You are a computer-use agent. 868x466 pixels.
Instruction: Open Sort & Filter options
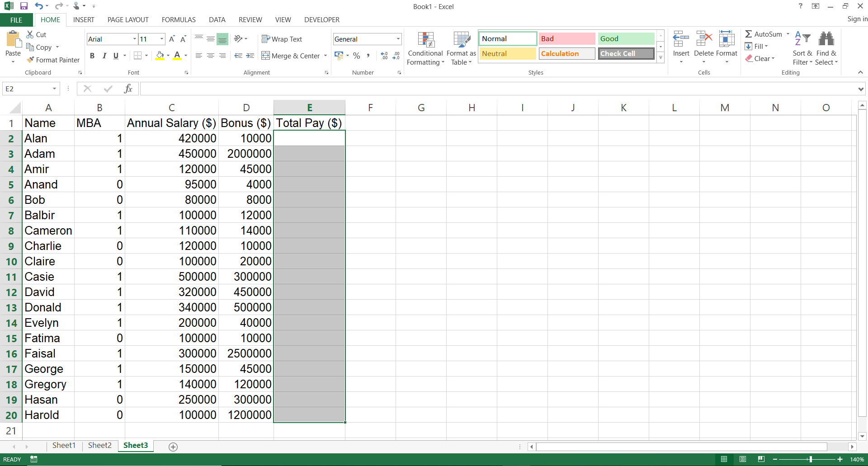pos(802,49)
